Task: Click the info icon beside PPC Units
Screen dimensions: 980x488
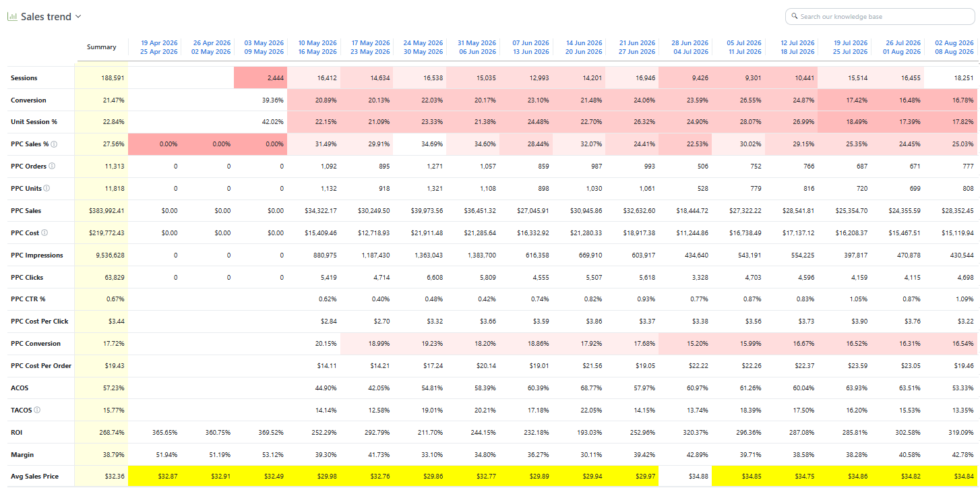Action: (x=47, y=189)
